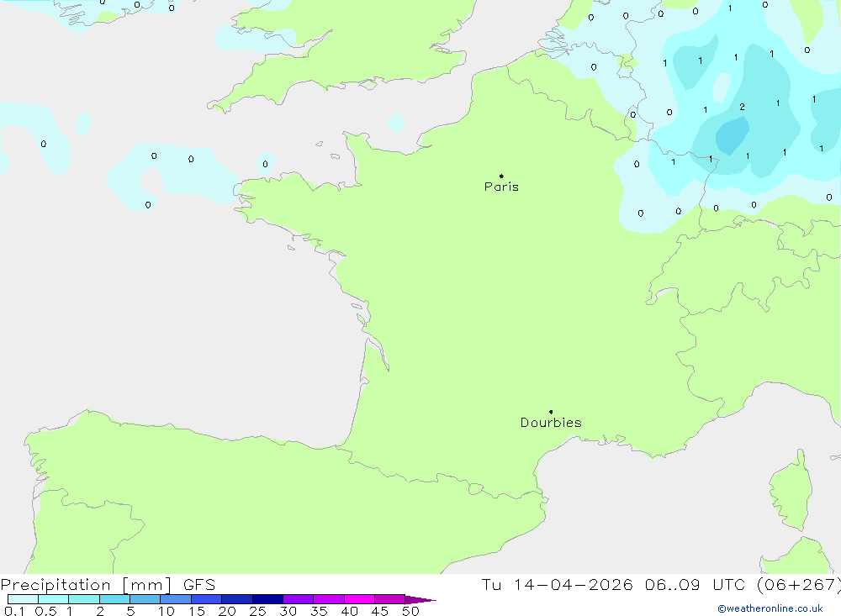Click the magenta 40 mm legend swatch

(359, 599)
